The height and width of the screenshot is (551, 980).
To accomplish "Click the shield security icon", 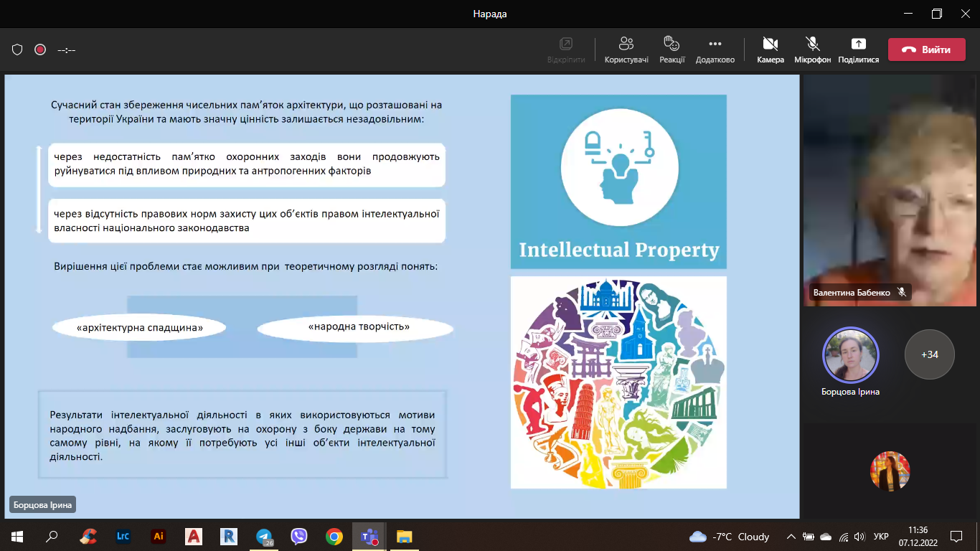I will [x=17, y=50].
